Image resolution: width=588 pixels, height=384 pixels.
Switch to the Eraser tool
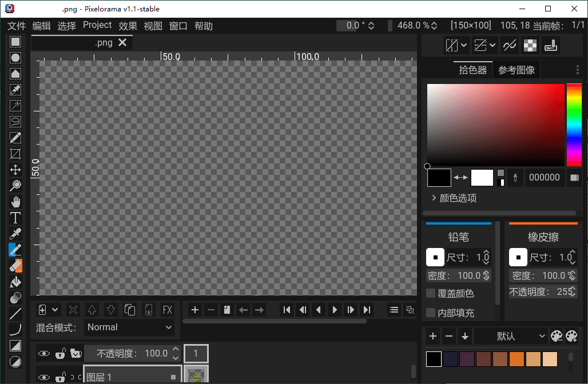pyautogui.click(x=15, y=265)
